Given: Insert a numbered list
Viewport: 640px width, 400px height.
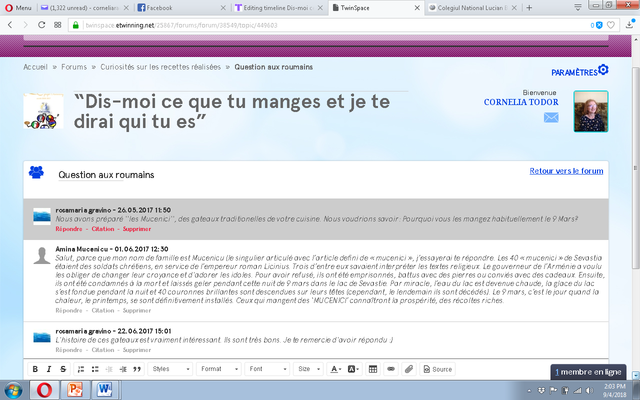Looking at the screenshot, I should [81, 369].
